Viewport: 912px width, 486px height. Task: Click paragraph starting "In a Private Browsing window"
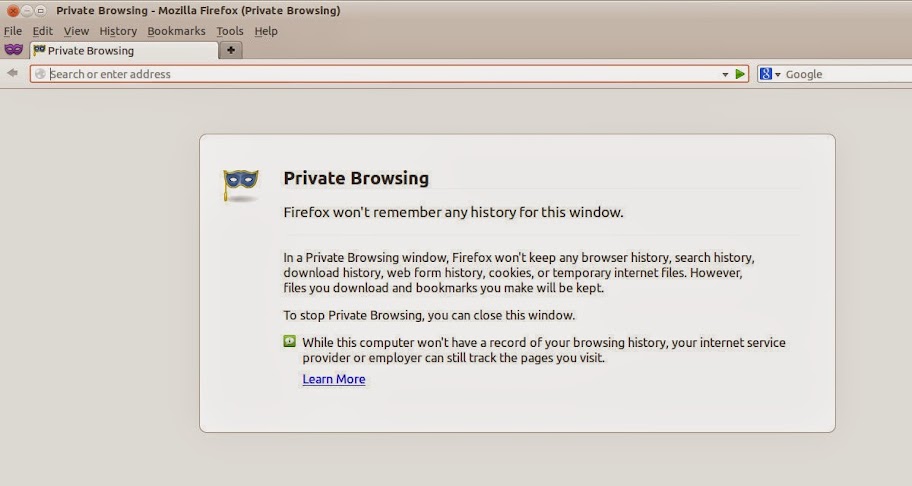(x=519, y=273)
